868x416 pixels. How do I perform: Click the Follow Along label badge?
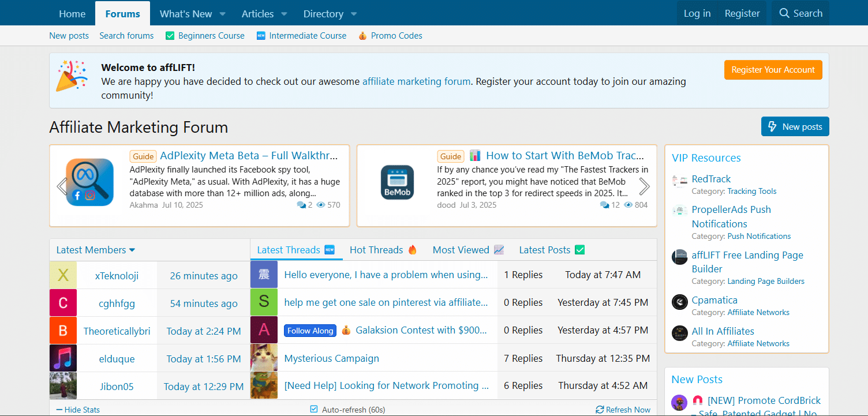pyautogui.click(x=310, y=331)
